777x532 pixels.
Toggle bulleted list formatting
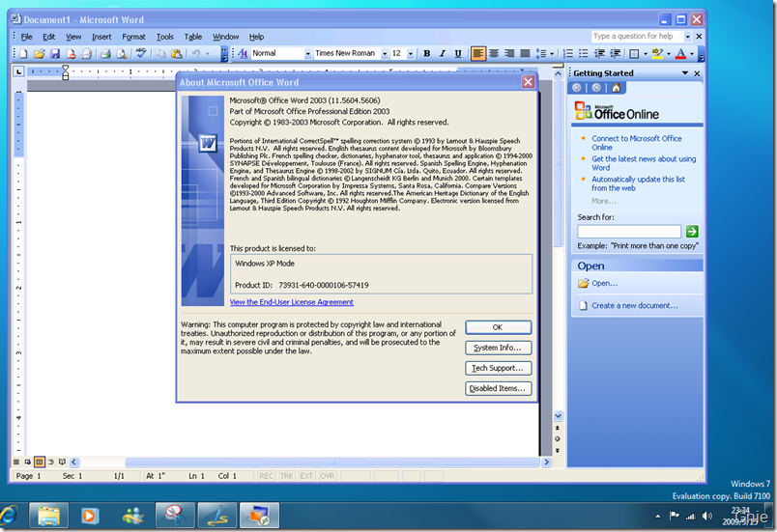pos(584,53)
